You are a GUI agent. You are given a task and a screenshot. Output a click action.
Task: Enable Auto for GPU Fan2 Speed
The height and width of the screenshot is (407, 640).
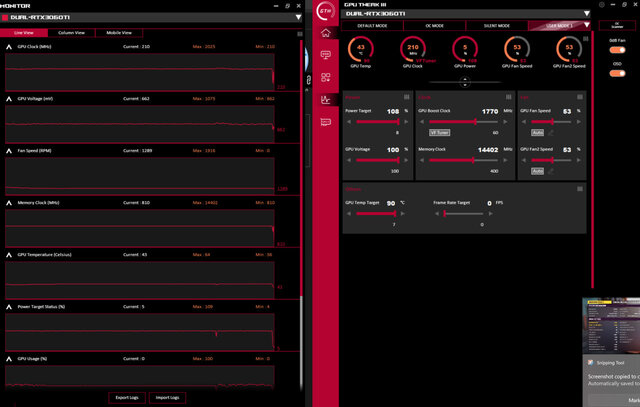click(x=537, y=171)
